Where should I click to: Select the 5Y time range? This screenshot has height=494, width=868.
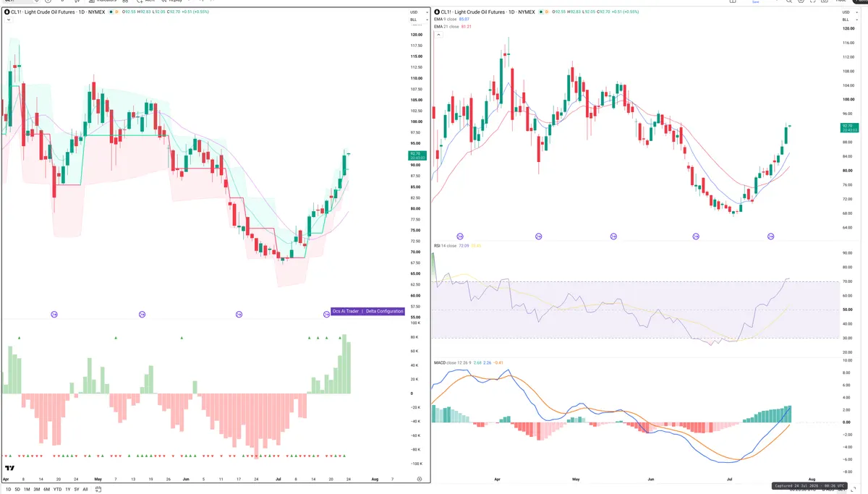tap(77, 489)
